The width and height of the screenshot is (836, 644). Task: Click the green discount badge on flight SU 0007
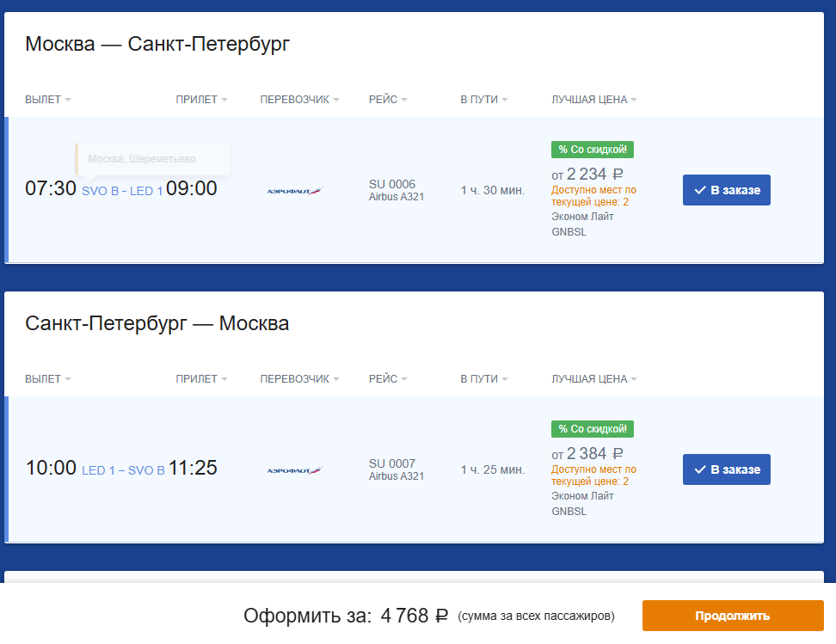click(x=593, y=429)
